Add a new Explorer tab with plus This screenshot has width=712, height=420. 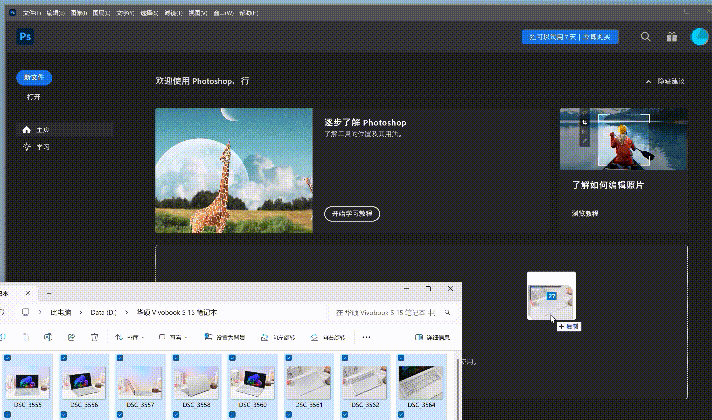49,293
